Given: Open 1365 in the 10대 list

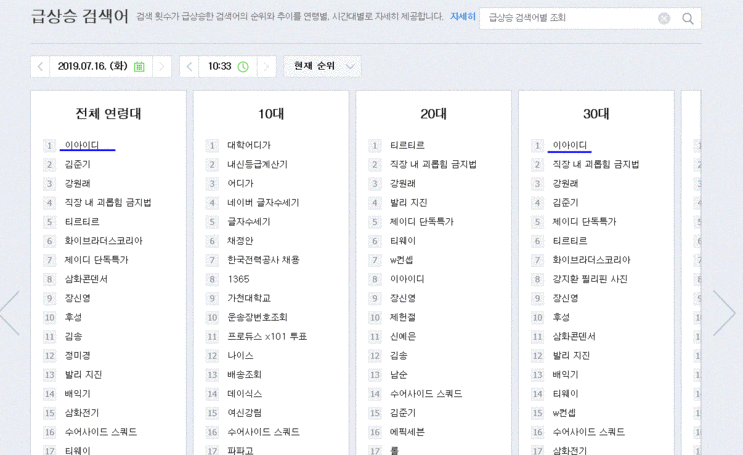Looking at the screenshot, I should click(x=238, y=279).
